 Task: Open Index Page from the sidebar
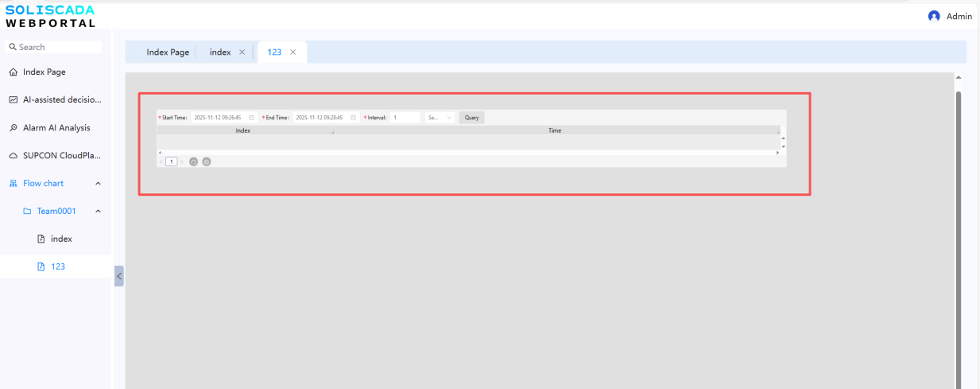(x=44, y=72)
